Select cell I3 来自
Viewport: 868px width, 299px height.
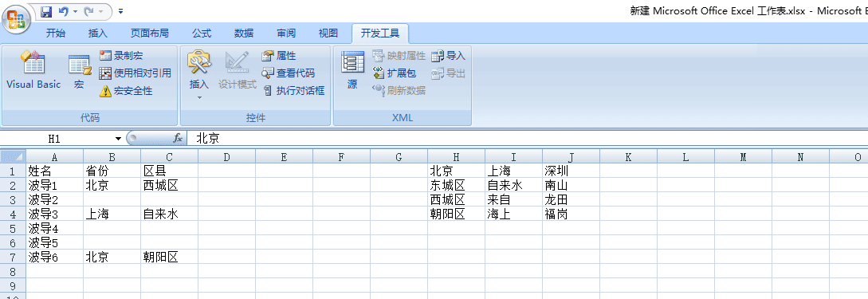click(514, 199)
